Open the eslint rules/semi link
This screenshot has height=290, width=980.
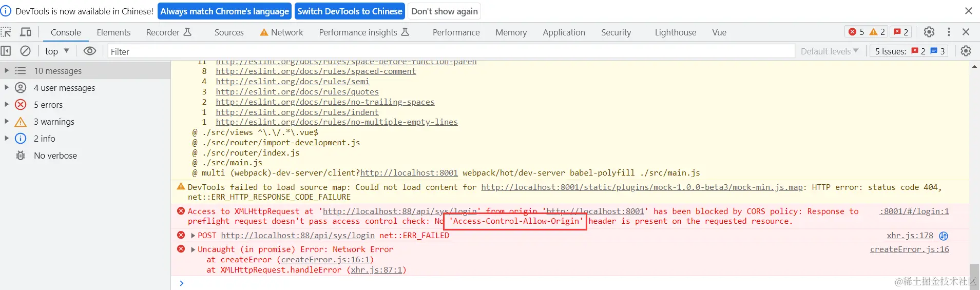[292, 82]
